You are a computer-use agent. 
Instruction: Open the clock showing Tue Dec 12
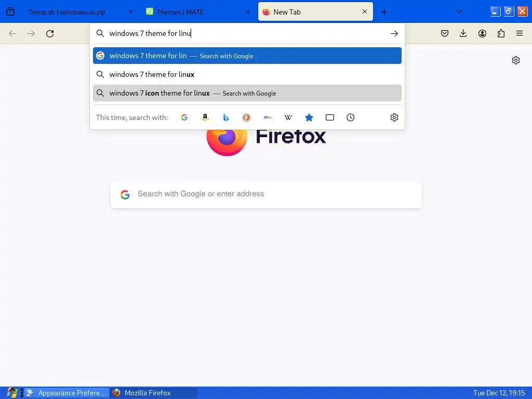[499, 393]
